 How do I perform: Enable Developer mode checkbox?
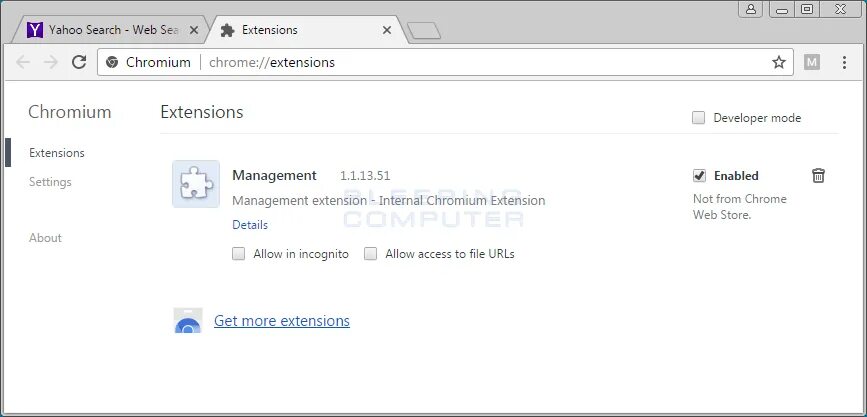pos(698,118)
